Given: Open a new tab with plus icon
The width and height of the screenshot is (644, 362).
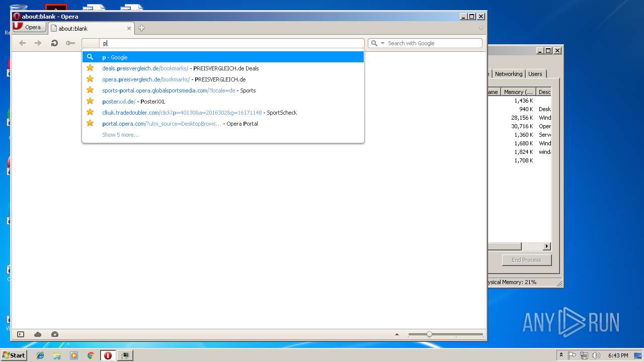Looking at the screenshot, I should click(141, 28).
